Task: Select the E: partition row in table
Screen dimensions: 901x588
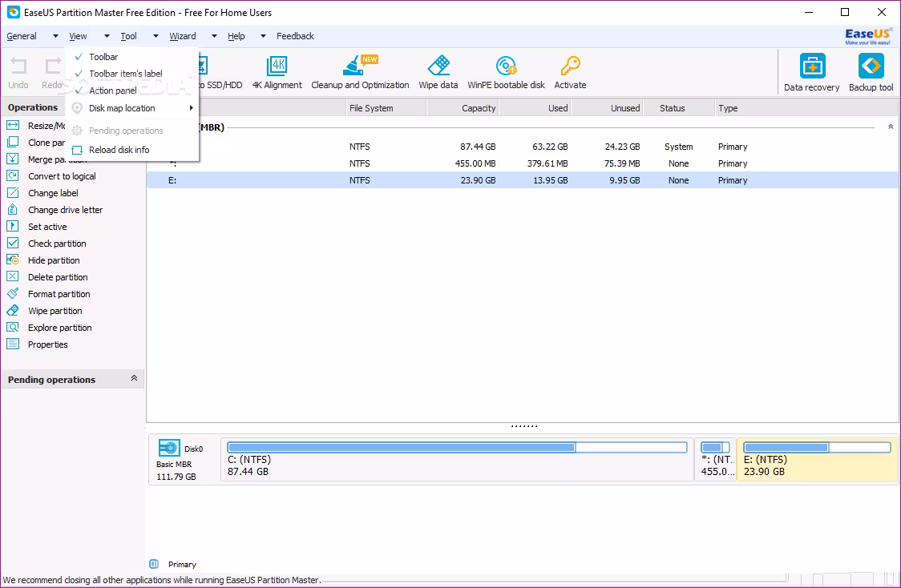Action: [x=523, y=180]
